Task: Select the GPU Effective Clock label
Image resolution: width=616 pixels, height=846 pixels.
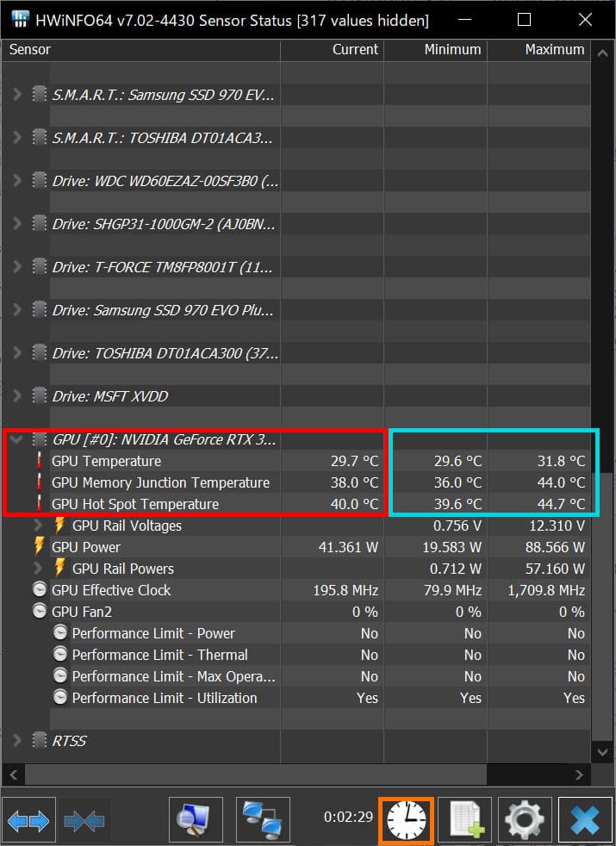Action: 111,590
